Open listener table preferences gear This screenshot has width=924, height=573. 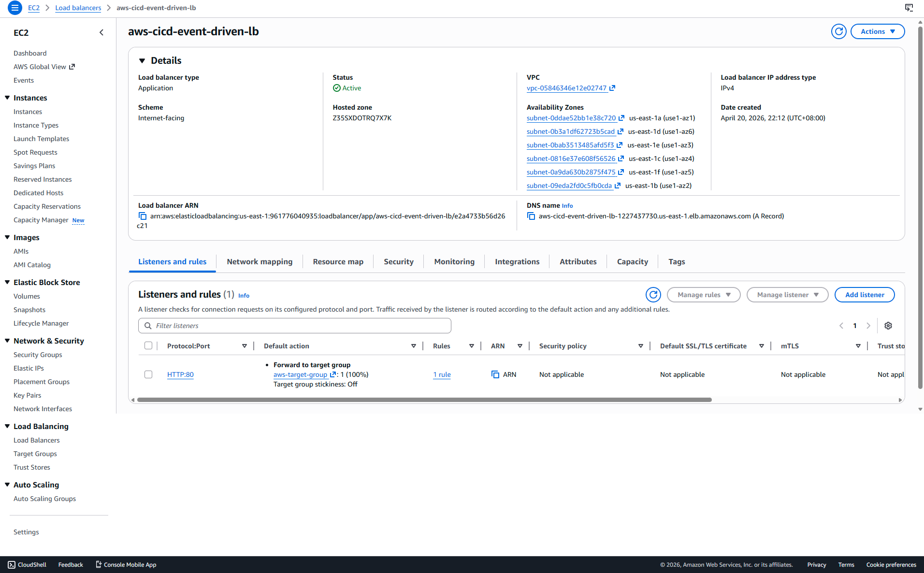[x=888, y=326]
